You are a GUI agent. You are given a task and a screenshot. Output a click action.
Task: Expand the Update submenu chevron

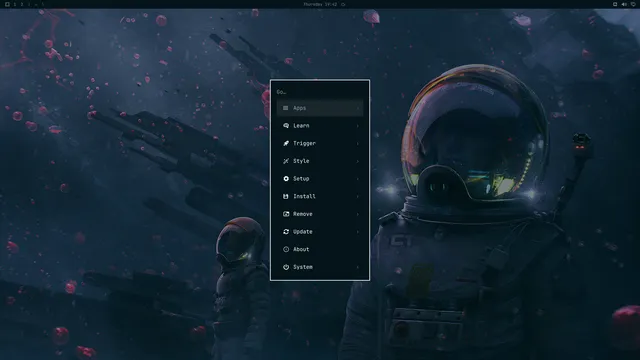[358, 232]
